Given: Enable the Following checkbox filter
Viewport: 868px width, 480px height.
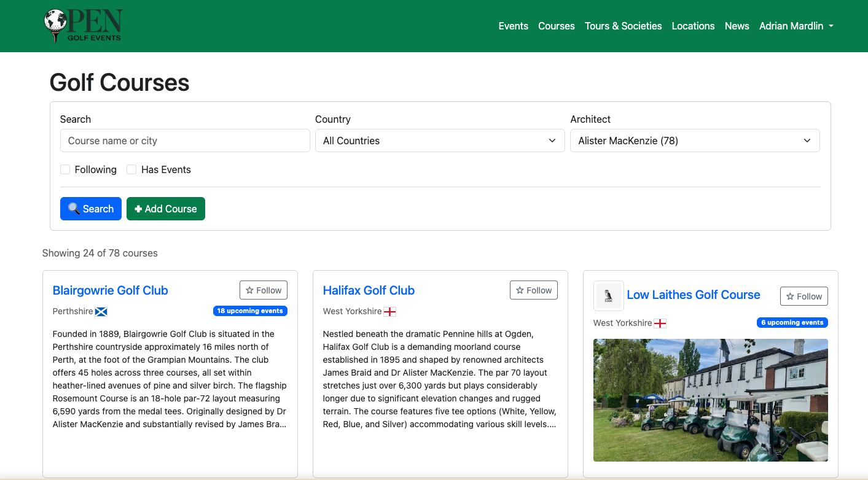Looking at the screenshot, I should (65, 169).
